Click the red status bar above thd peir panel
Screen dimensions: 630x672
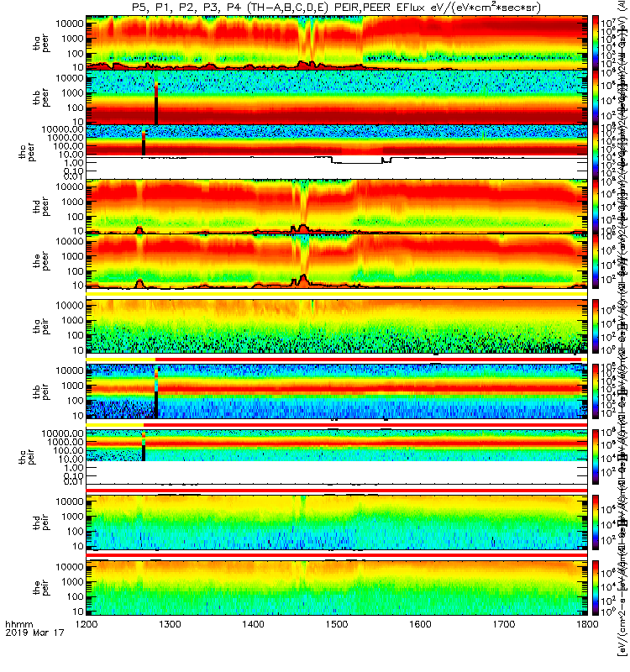coord(337,490)
